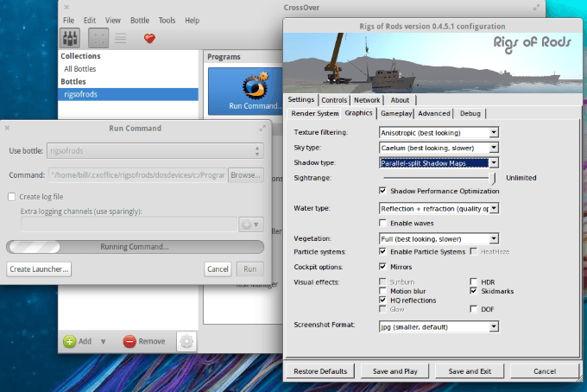Viewport: 587px width, 392px height.
Task: Open the Bottle menu in CrossOver
Action: [x=139, y=20]
